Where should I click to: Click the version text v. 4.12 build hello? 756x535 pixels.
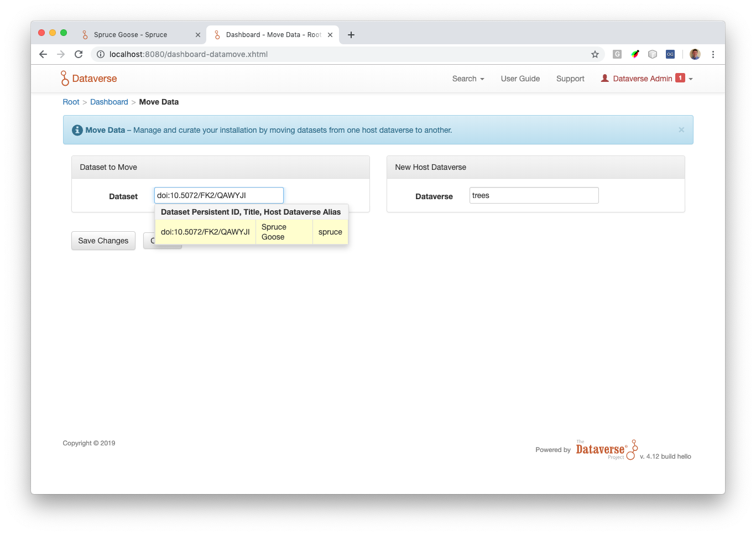coord(665,456)
